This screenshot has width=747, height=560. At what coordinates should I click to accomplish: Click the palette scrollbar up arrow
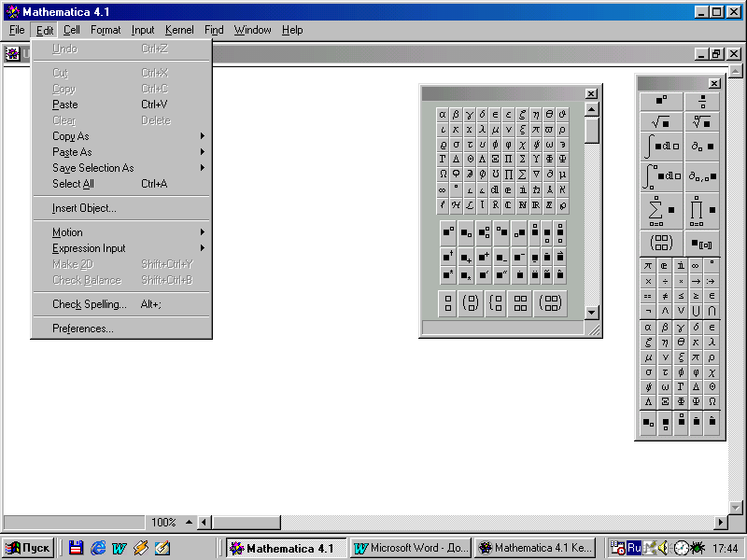pyautogui.click(x=591, y=109)
